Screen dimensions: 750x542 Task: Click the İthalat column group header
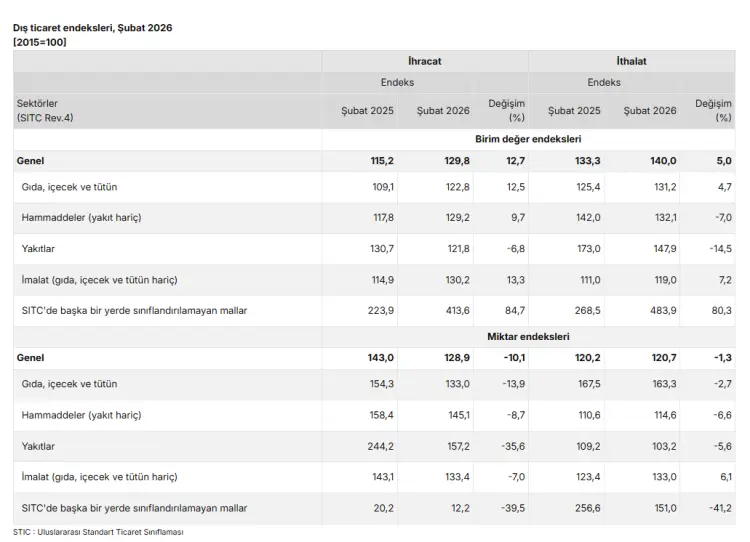pos(631,61)
